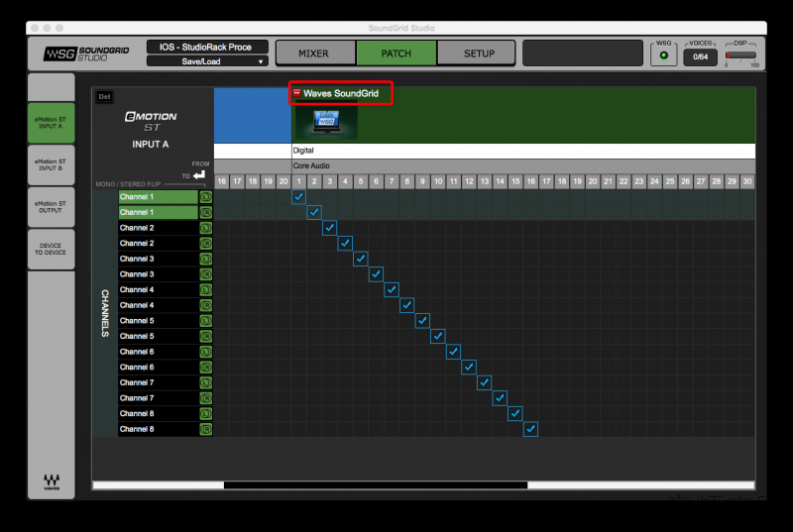Click the Digital device type label

click(x=303, y=151)
